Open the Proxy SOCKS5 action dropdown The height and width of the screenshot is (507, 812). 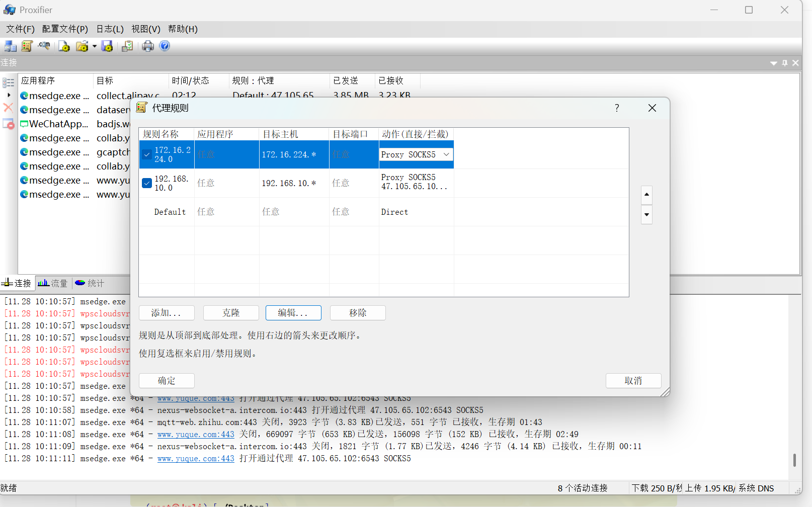(416, 154)
